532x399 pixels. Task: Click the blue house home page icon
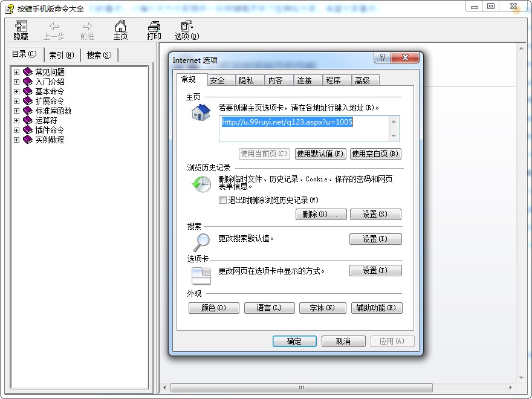coord(201,112)
